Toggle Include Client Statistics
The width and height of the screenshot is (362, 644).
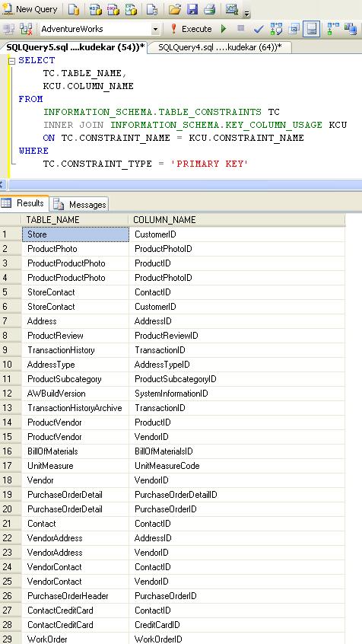351,29
